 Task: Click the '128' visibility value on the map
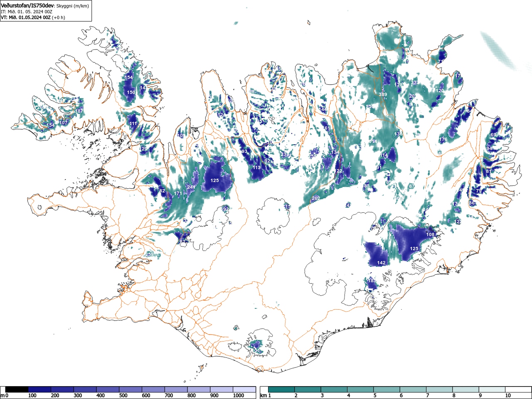point(398,85)
